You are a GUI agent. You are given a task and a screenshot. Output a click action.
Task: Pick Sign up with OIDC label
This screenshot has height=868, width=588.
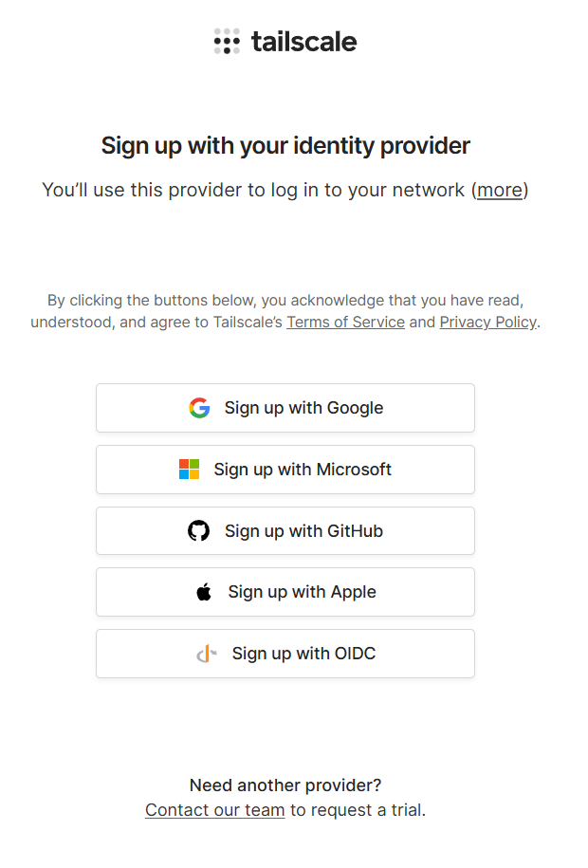point(303,654)
